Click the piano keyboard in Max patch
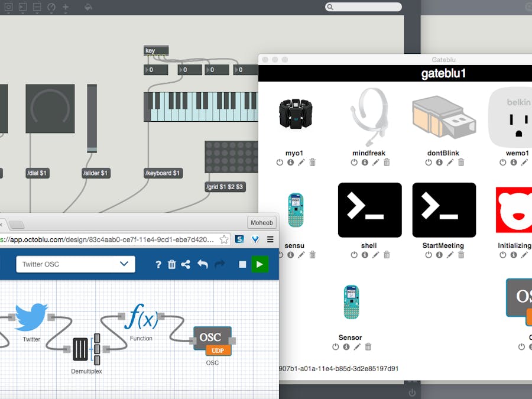Image resolution: width=532 pixels, height=399 pixels. point(201,107)
